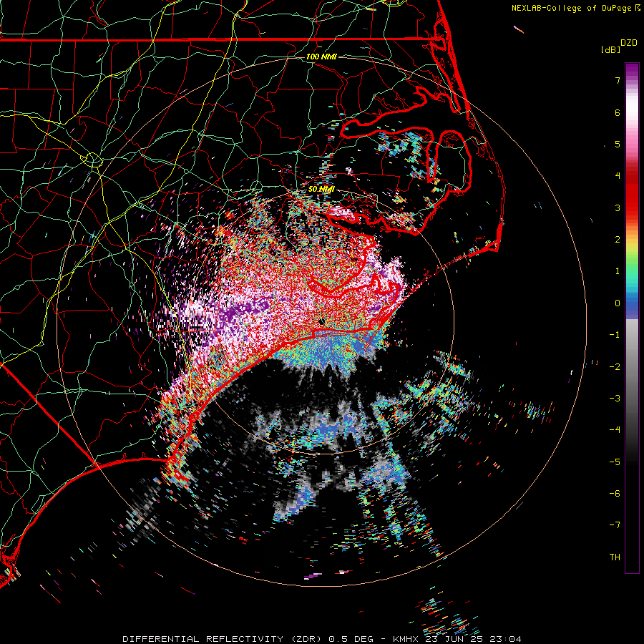Screen dimensions: 644x644
Task: Click the 6 dB value on the color scale
Action: (618, 112)
